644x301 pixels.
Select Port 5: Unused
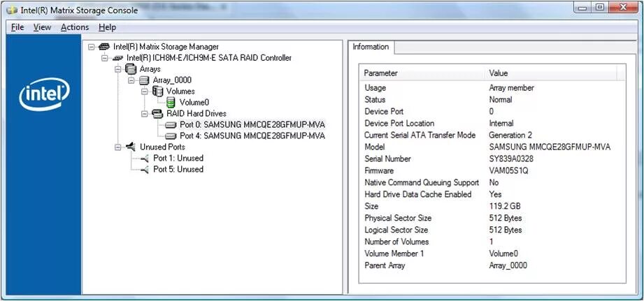[178, 169]
